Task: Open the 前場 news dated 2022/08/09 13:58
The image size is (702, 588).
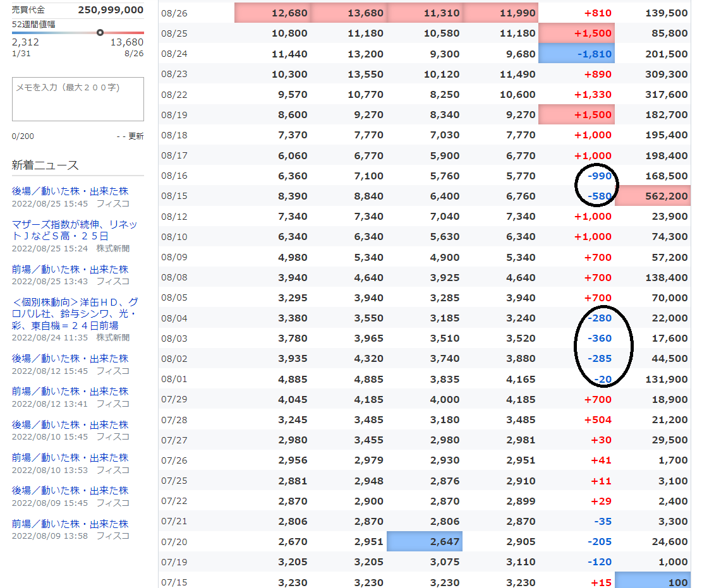Action: (70, 524)
